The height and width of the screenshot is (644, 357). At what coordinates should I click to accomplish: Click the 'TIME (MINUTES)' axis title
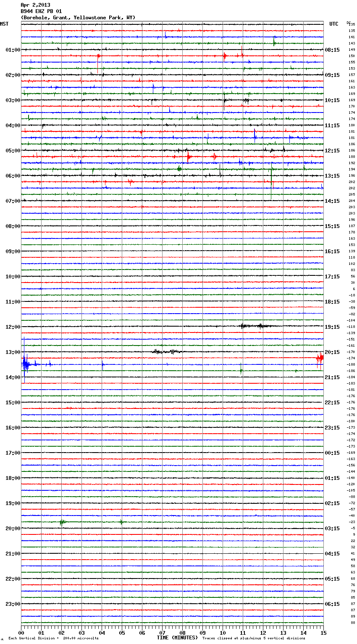pyautogui.click(x=177, y=638)
